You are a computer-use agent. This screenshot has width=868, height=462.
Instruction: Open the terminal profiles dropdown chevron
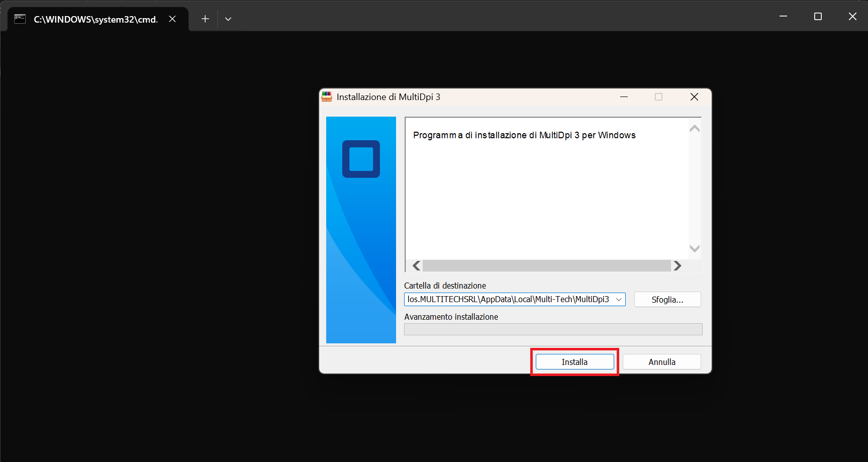point(228,19)
